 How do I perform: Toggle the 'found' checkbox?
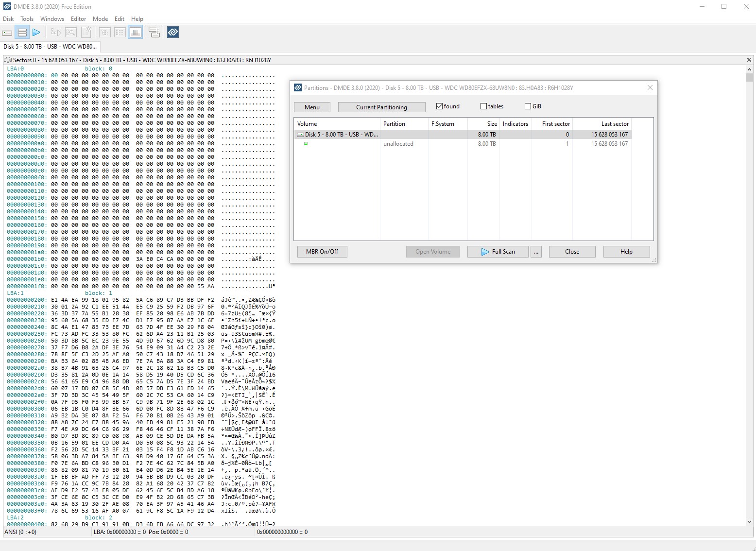[x=439, y=106]
